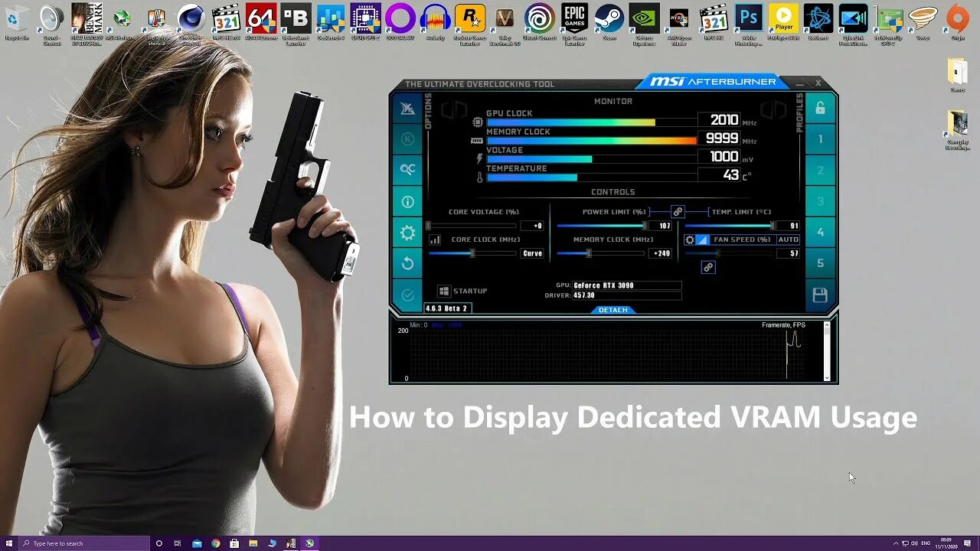
Task: Select profile slot 5
Action: [x=820, y=263]
